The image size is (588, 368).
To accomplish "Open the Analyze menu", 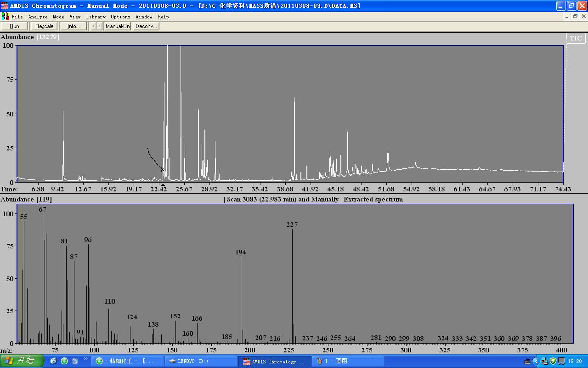I will pos(38,17).
